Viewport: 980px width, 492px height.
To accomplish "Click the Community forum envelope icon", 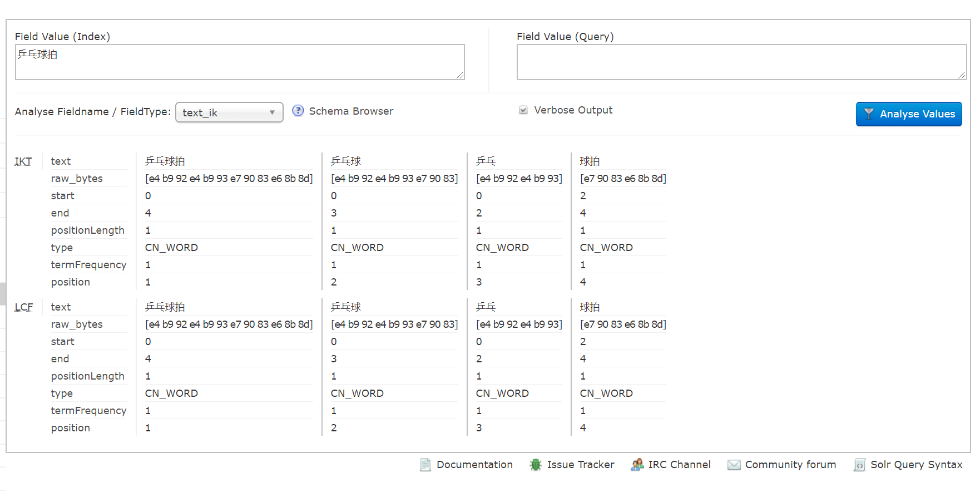I will coord(734,465).
